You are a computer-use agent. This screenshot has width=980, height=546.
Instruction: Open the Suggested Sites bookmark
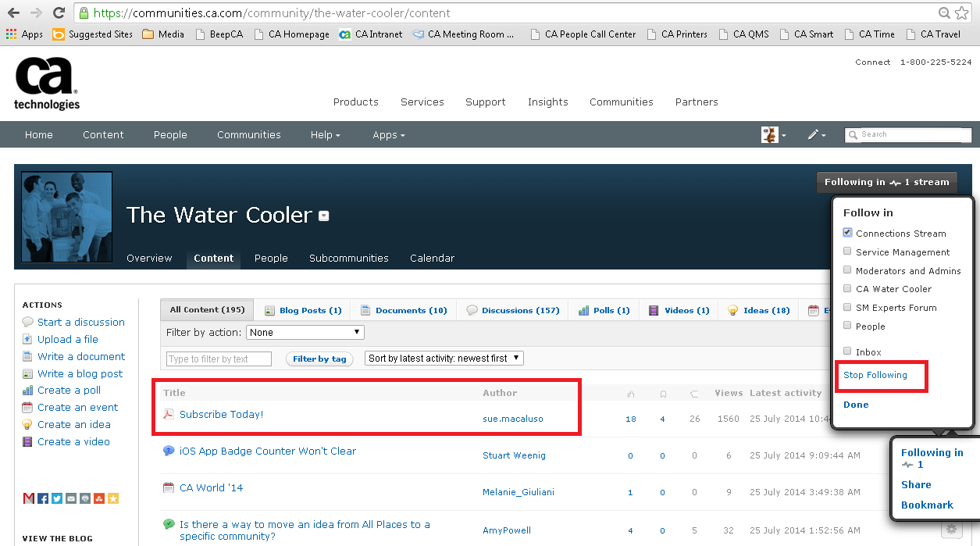[93, 34]
